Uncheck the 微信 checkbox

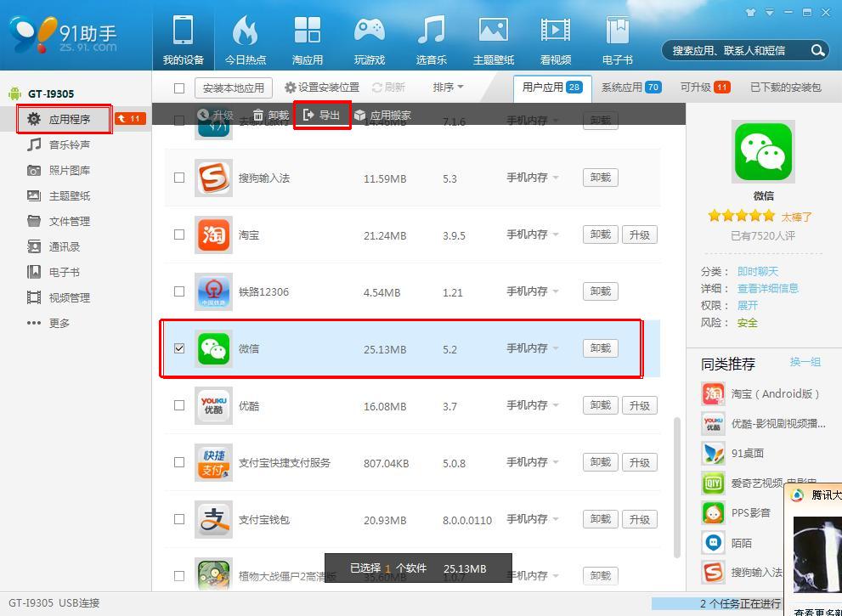pyautogui.click(x=179, y=348)
